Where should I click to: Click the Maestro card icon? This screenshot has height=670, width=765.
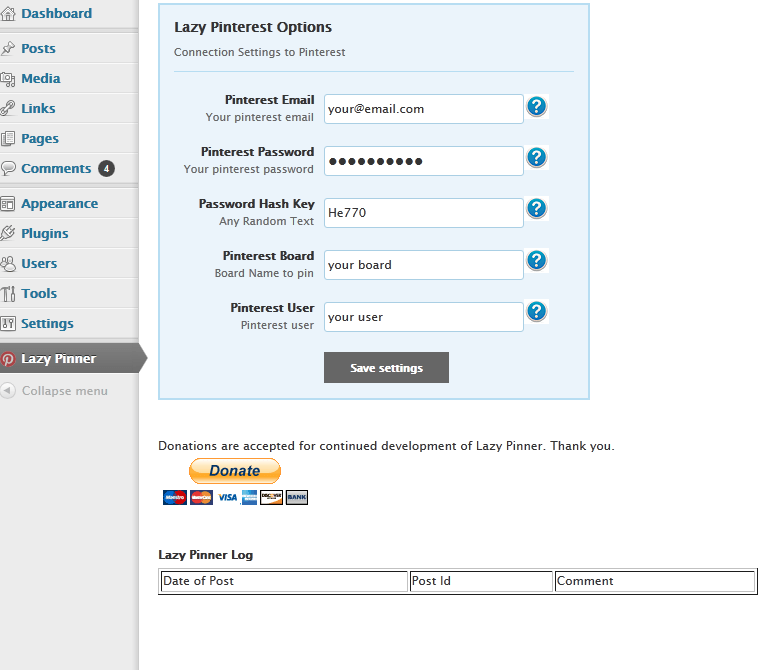coord(175,497)
